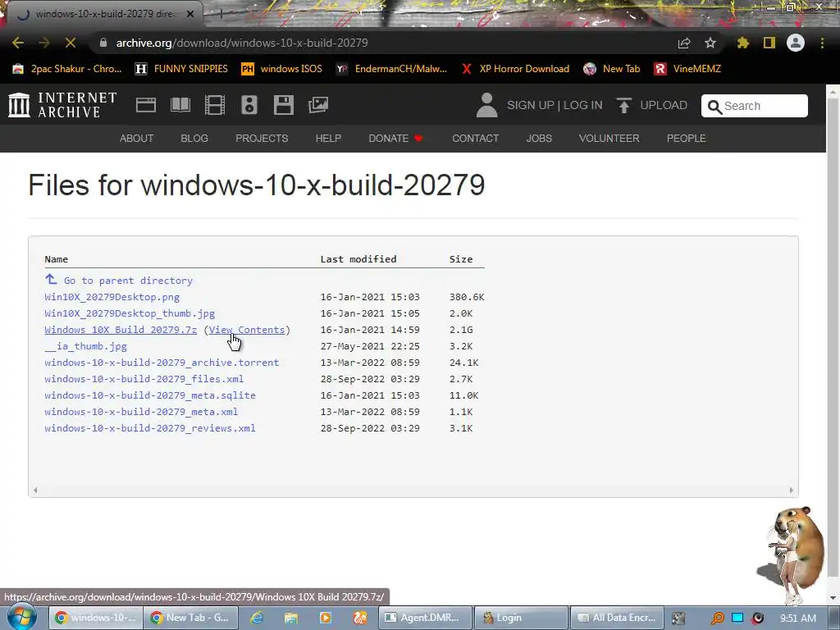The width and height of the screenshot is (840, 630).
Task: Open __ia_thumb.jpg file link
Action: [x=85, y=346]
